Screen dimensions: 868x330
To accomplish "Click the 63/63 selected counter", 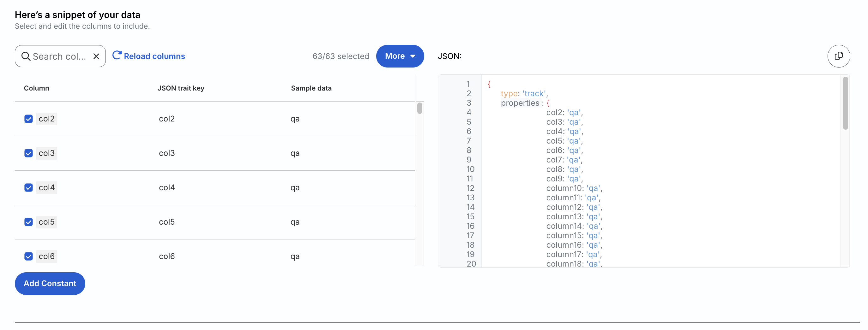I will 341,56.
